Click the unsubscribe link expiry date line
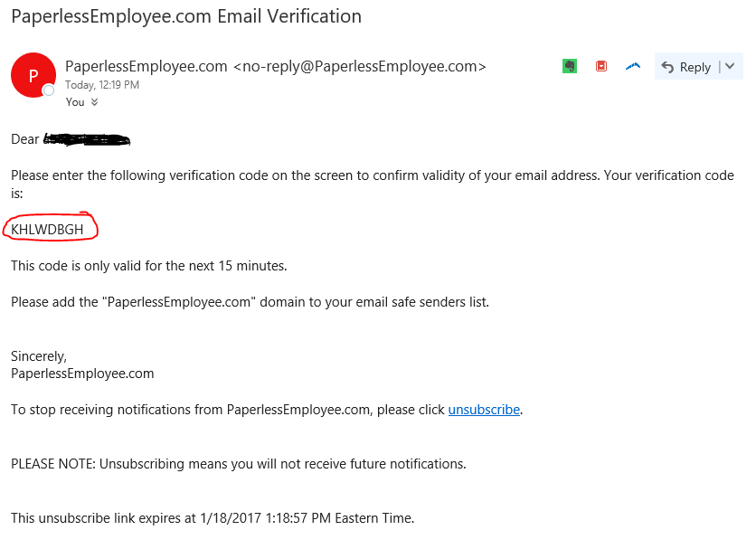The image size is (756, 549). [x=213, y=518]
